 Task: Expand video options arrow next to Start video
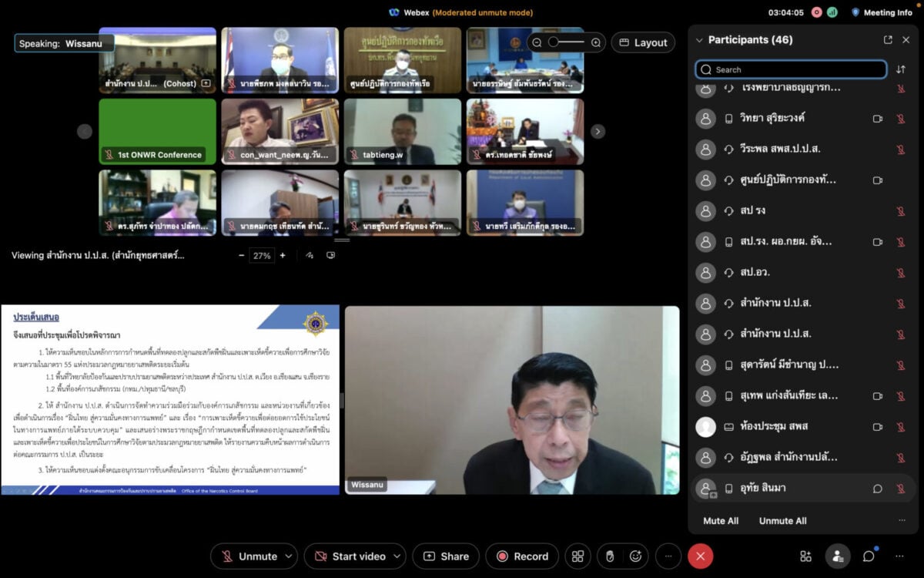(397, 556)
